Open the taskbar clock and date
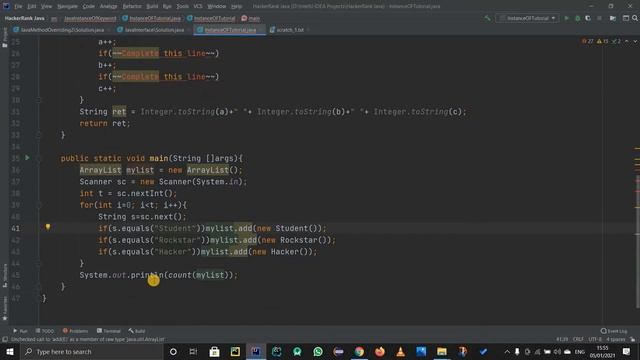640x360 pixels. point(602,351)
